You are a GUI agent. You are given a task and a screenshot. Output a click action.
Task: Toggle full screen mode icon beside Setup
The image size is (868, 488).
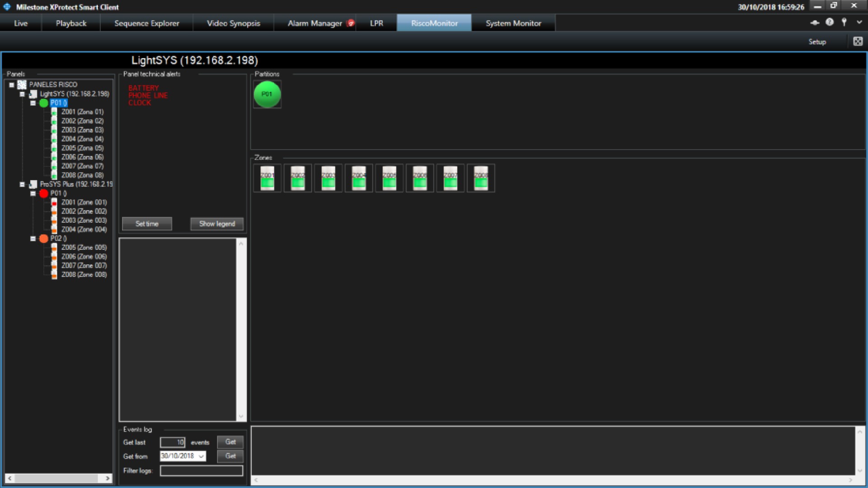click(x=858, y=42)
